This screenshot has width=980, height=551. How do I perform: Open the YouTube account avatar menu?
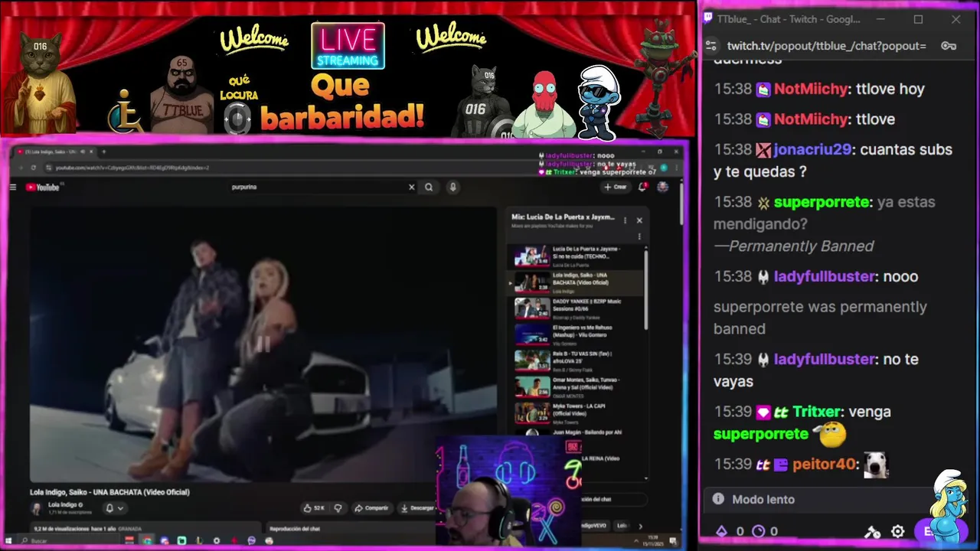coord(663,187)
